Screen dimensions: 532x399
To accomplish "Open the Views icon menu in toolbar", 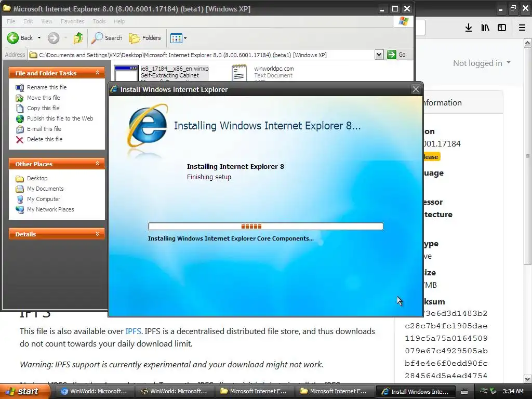I will tap(176, 38).
